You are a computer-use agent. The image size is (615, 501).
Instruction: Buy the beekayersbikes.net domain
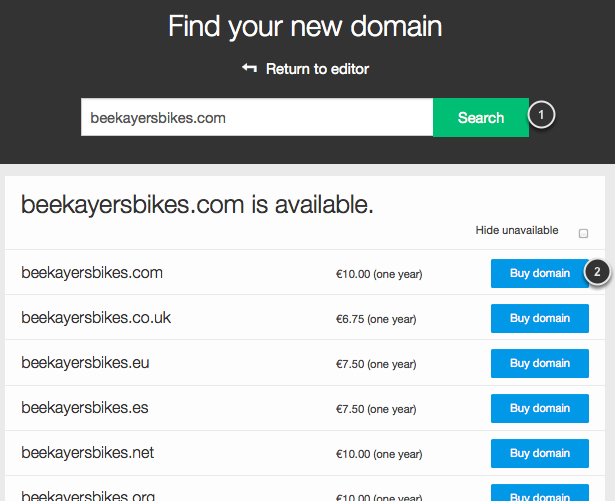pos(539,453)
